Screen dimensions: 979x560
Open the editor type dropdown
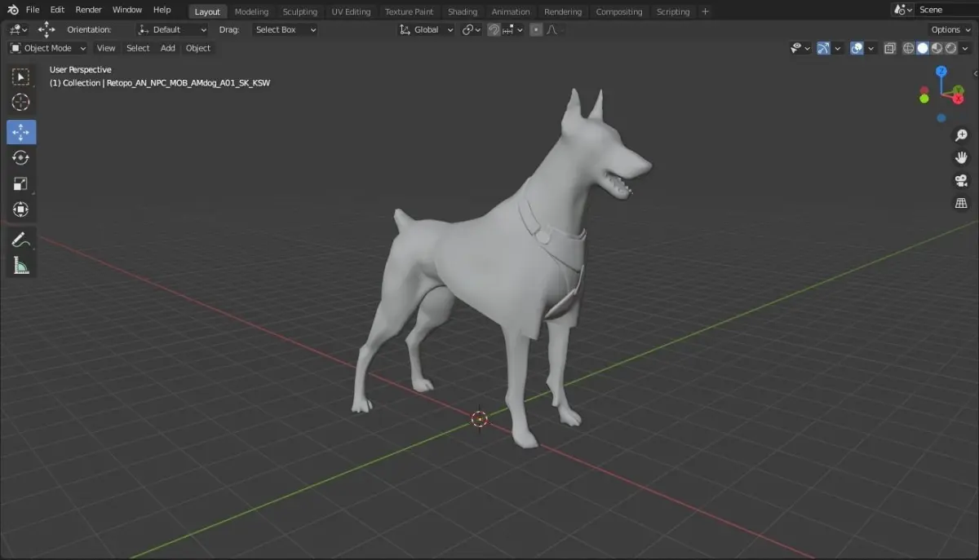pyautogui.click(x=18, y=29)
